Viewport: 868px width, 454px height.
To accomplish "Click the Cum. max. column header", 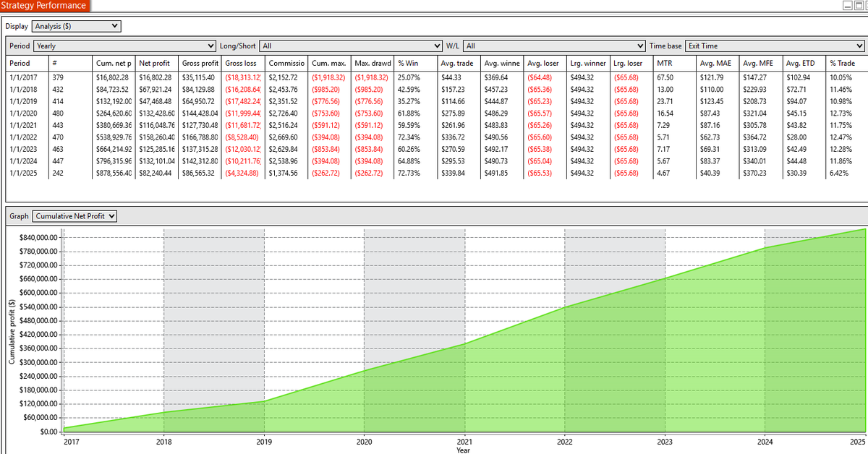I will tap(330, 64).
